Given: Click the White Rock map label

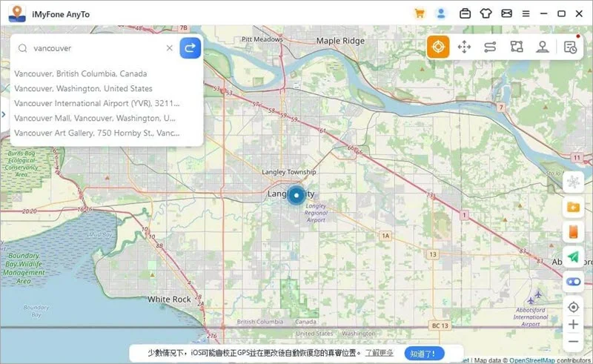Looking at the screenshot, I should pos(169,300).
